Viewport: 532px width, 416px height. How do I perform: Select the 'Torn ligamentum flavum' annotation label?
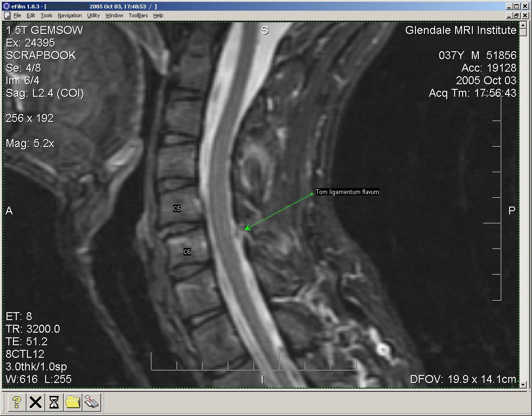tap(347, 192)
